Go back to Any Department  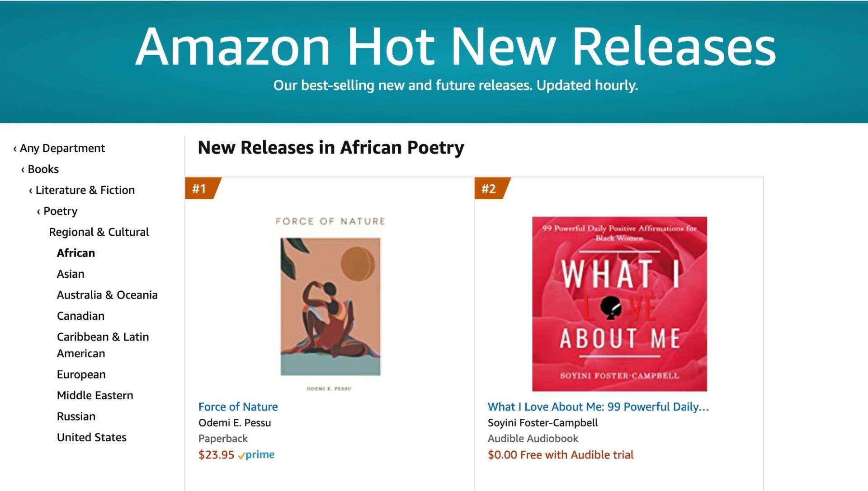point(62,148)
